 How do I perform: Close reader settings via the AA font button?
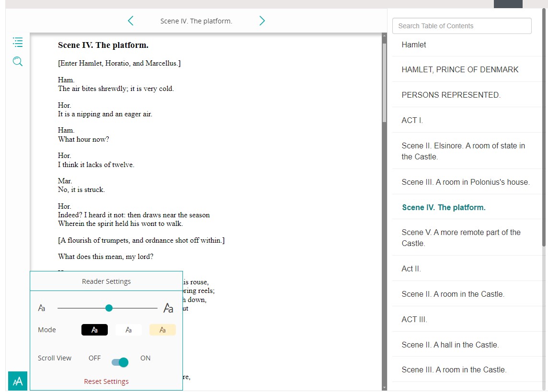pyautogui.click(x=18, y=381)
